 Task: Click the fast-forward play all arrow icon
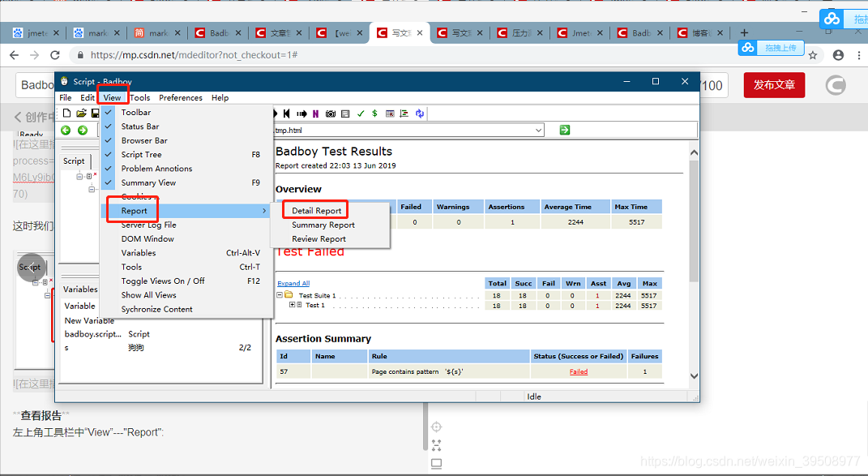(x=301, y=114)
